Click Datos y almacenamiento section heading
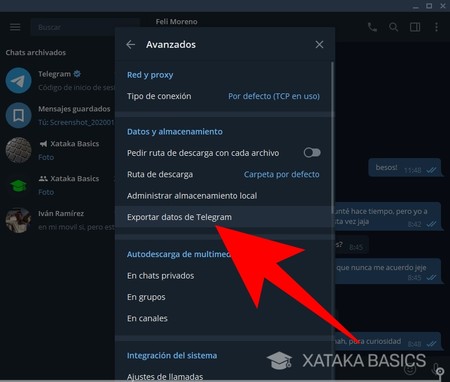The image size is (450, 382). [x=175, y=131]
